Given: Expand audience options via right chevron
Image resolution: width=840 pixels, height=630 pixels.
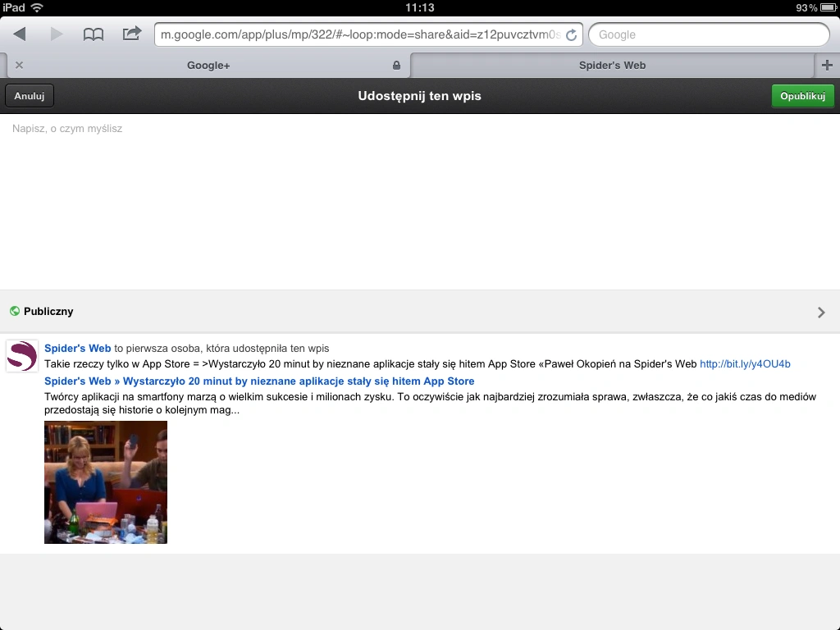Looking at the screenshot, I should click(x=821, y=313).
